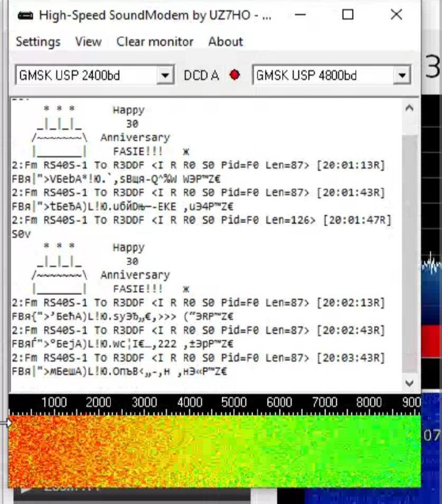Viewport: 442px width, 504px height.
Task: Click the waterfall display below 3000 Hz
Action: [x=144, y=447]
